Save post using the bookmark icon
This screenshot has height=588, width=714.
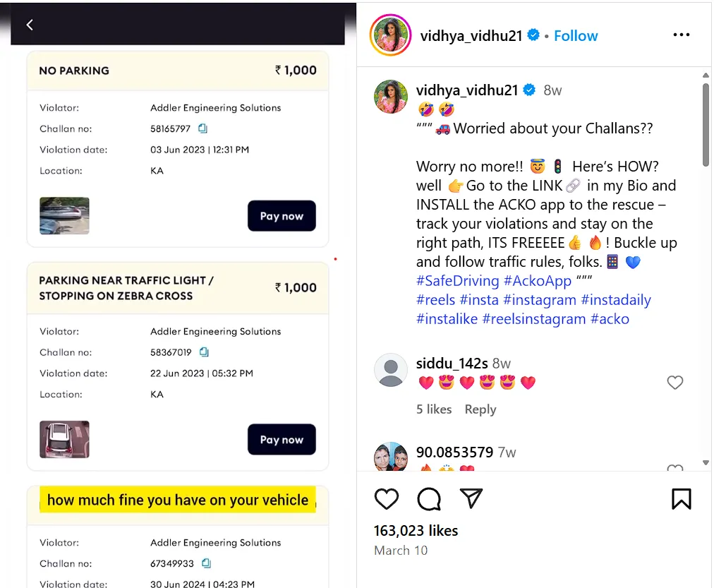681,499
